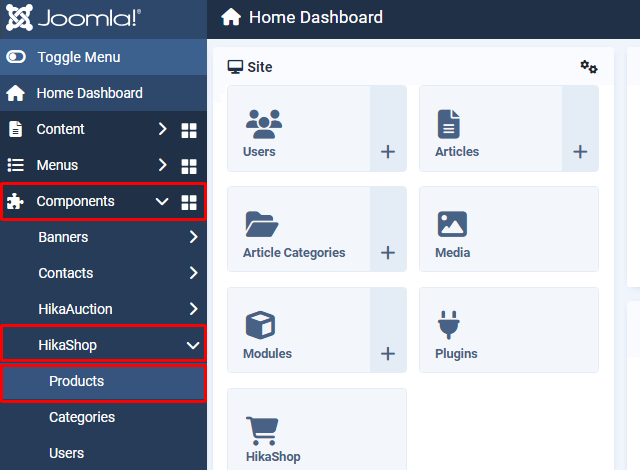Open the HikaShop cart card
Image resolution: width=640 pixels, height=470 pixels.
(317, 429)
